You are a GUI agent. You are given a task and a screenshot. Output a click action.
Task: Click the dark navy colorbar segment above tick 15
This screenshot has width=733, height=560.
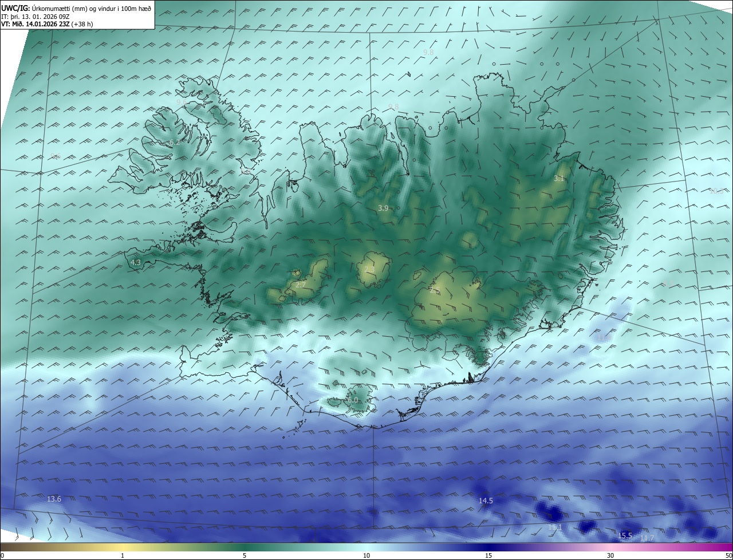pos(488,547)
